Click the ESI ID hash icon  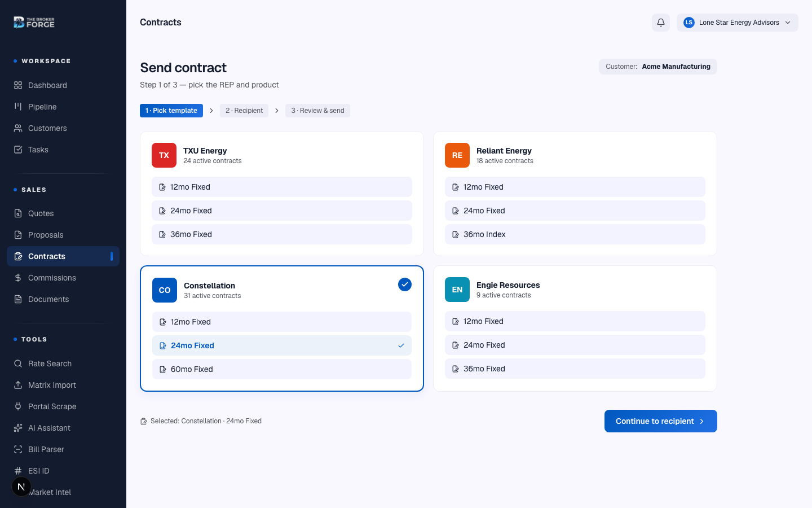coord(18,471)
